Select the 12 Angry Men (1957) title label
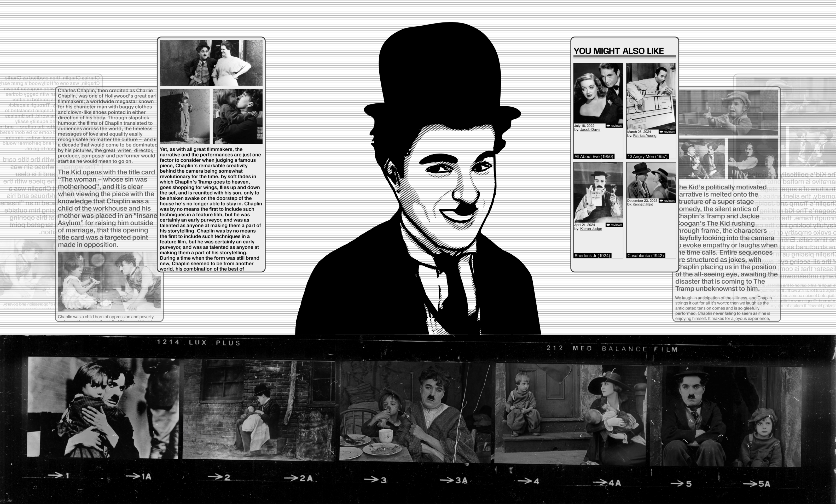 tap(647, 157)
